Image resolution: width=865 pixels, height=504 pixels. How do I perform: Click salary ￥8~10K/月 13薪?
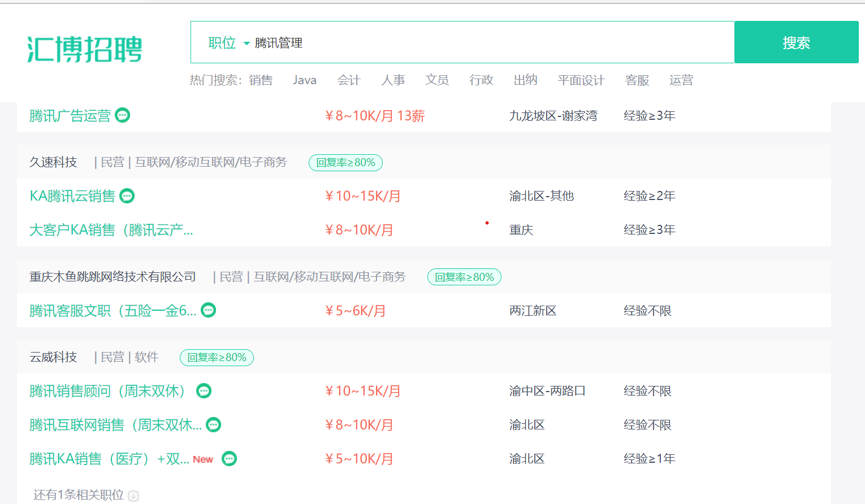(375, 116)
